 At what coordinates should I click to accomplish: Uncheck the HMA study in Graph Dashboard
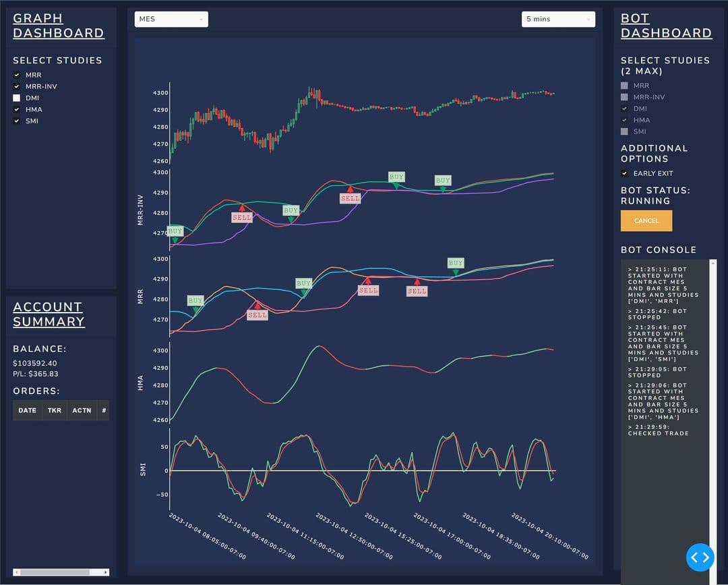[x=17, y=109]
